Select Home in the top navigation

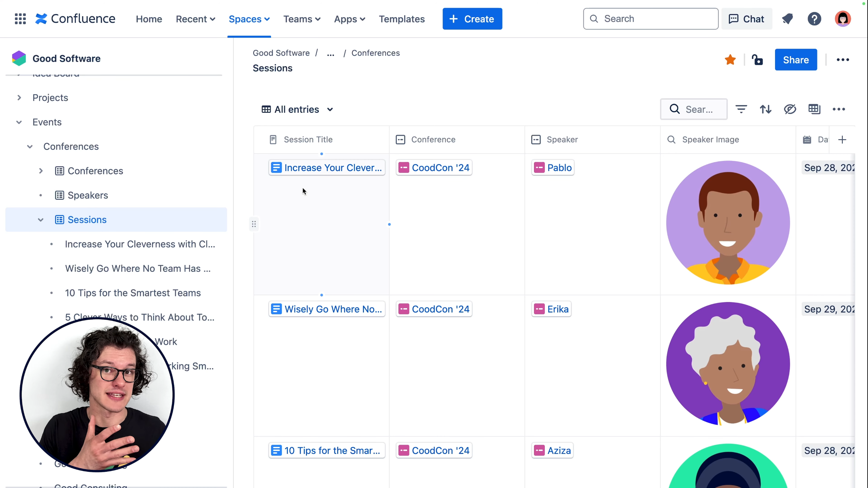(x=149, y=19)
